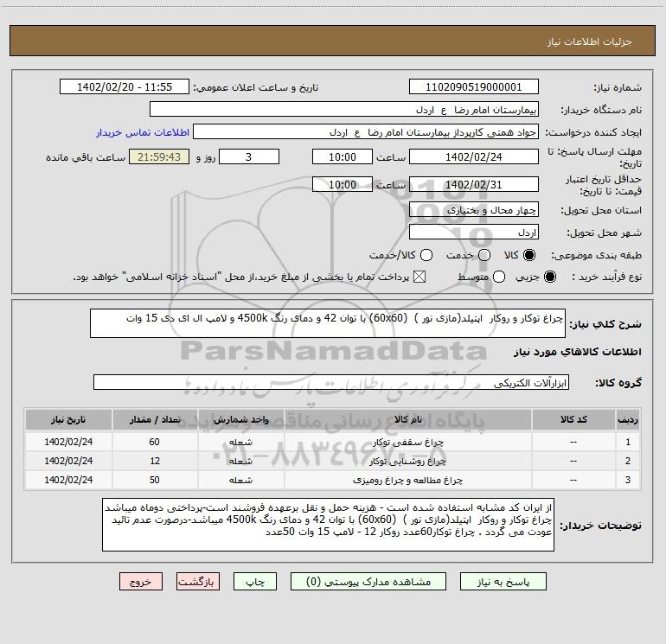Click the کد کالا column header

[573, 419]
